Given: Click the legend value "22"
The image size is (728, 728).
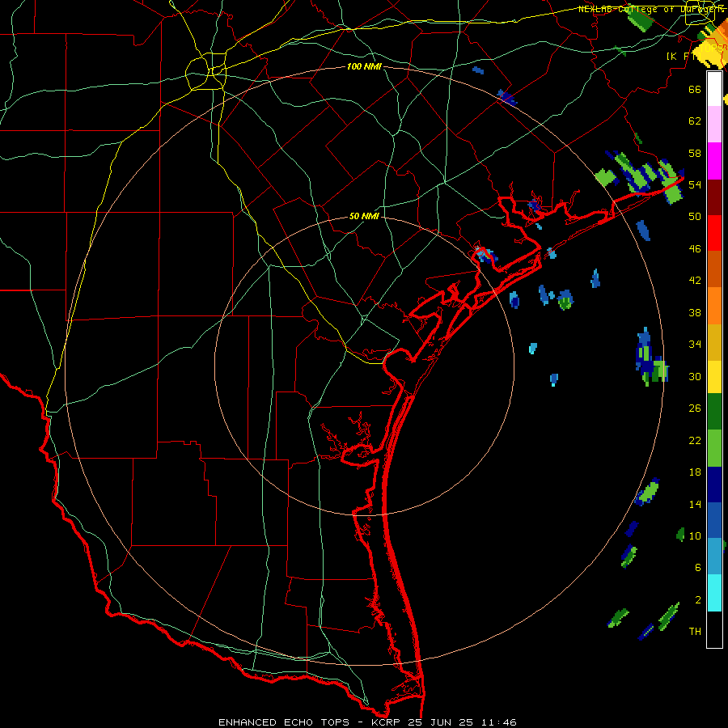Looking at the screenshot, I should click(x=695, y=441).
